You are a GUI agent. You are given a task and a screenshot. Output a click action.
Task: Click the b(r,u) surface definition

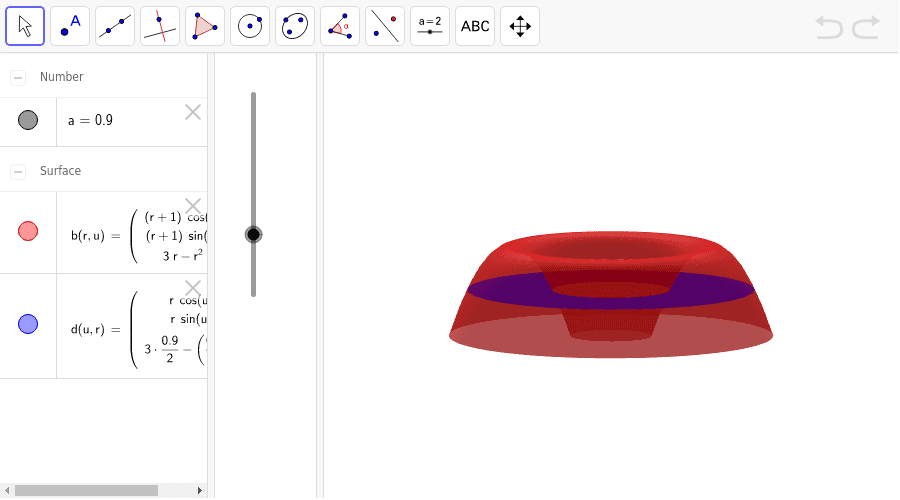click(138, 236)
